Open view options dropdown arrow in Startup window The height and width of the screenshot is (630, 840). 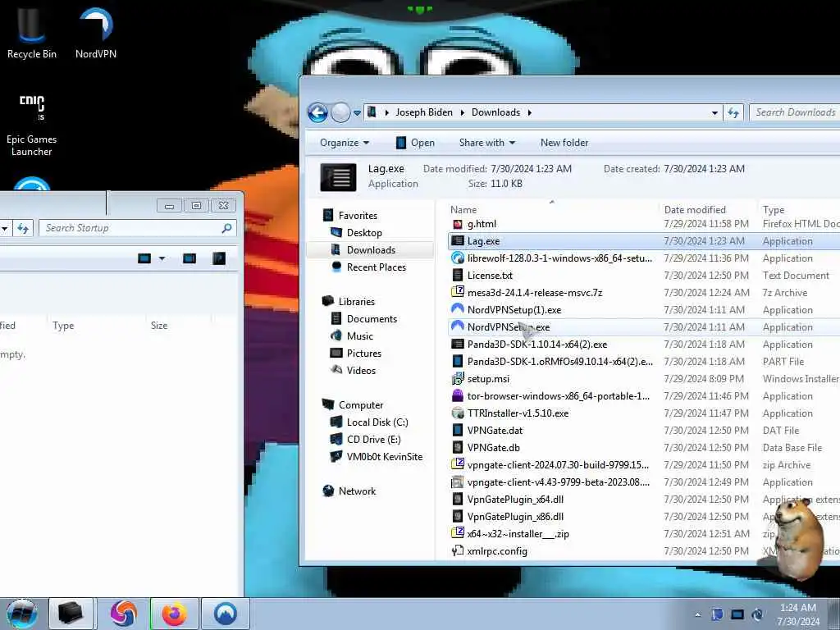[162, 258]
